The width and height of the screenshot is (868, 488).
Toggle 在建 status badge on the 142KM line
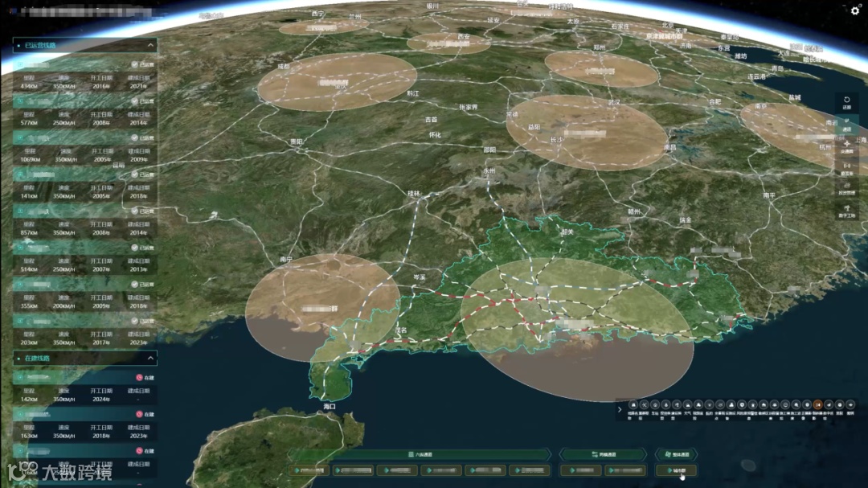pos(145,377)
